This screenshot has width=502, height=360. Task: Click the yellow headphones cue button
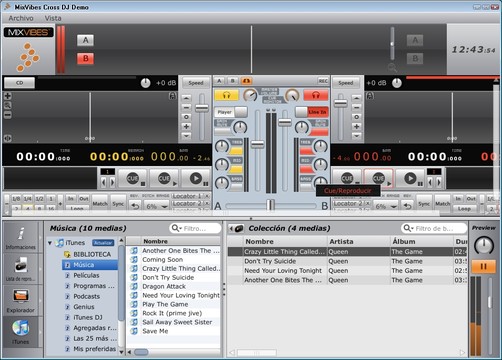pyautogui.click(x=226, y=95)
